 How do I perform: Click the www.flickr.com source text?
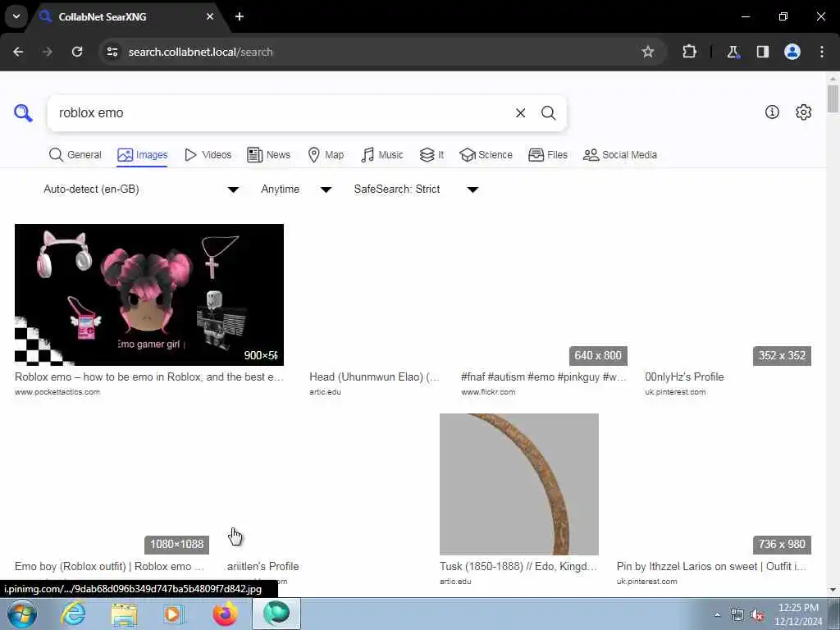click(488, 392)
